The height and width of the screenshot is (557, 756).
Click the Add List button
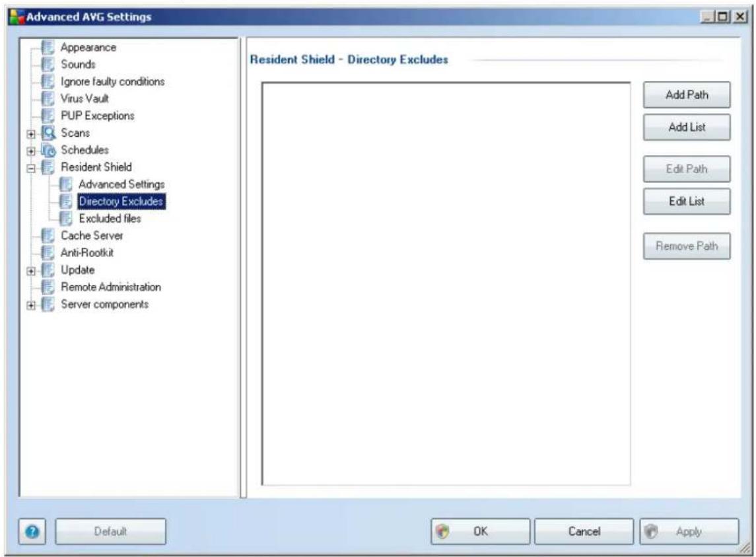(687, 128)
